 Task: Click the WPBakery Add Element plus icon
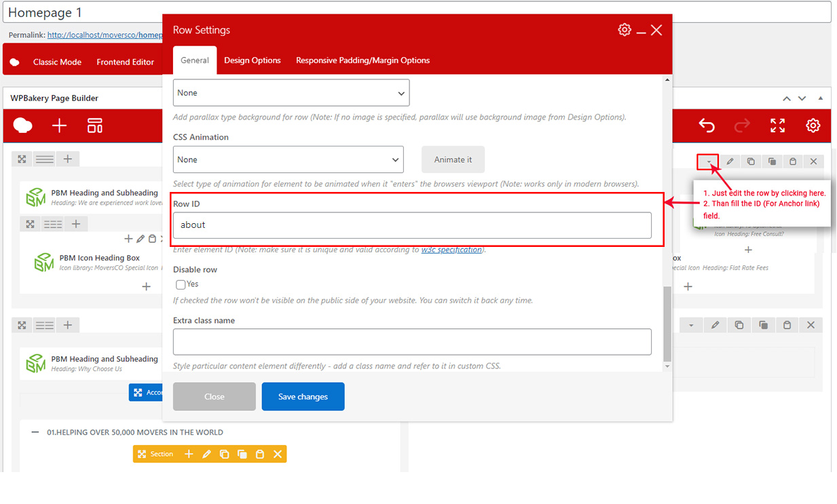pos(60,125)
